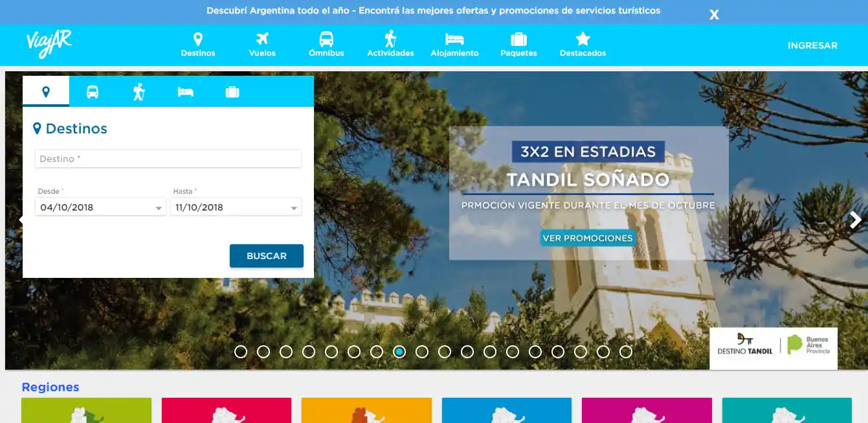Select the first carousel indicator dot
This screenshot has width=868, height=423.
(241, 351)
